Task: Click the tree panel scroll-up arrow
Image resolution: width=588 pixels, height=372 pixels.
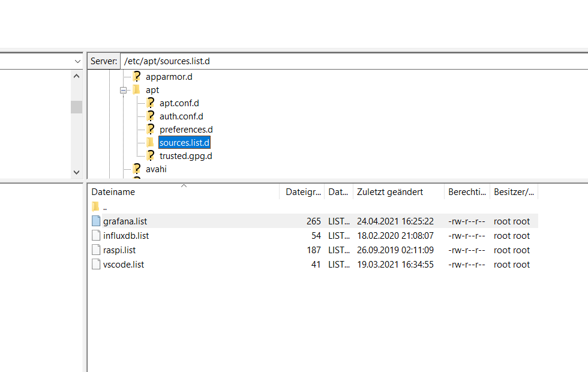Action: 76,76
